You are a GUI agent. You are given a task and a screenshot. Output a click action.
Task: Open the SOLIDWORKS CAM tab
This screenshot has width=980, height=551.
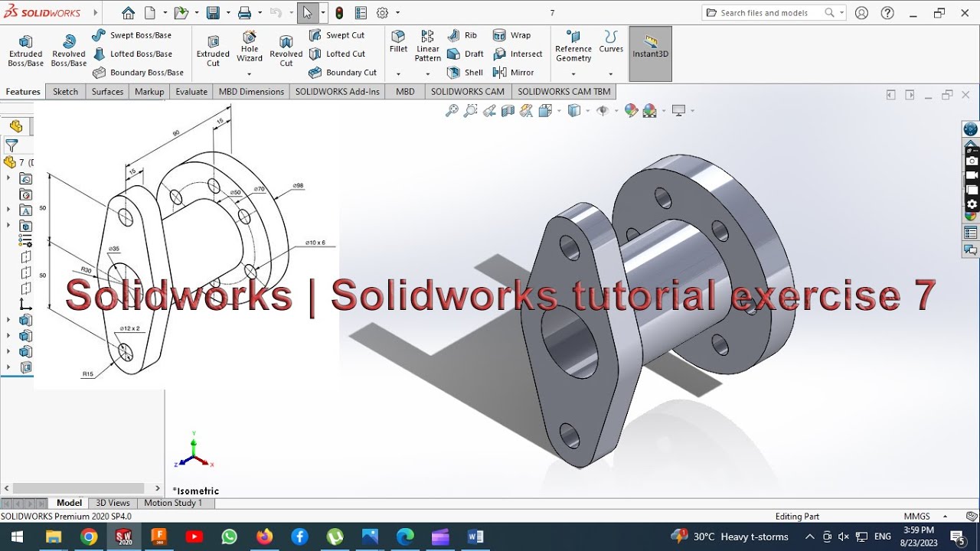click(467, 92)
